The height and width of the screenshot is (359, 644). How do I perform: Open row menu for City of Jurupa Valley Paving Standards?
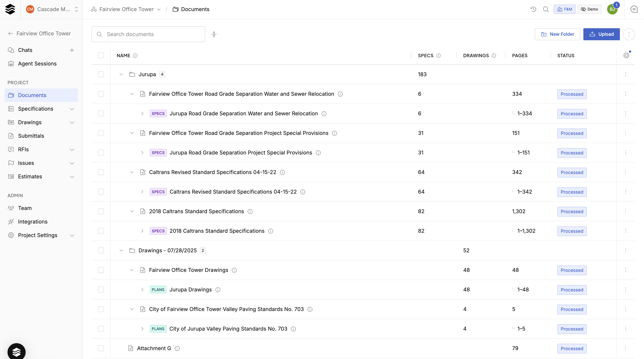626,329
